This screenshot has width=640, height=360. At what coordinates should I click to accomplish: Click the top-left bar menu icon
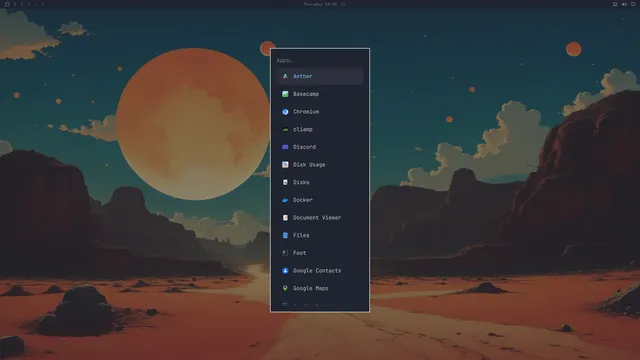click(7, 4)
